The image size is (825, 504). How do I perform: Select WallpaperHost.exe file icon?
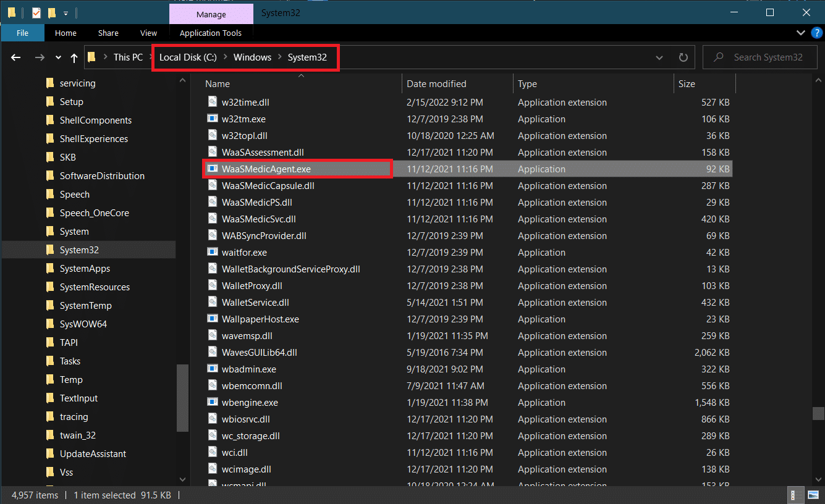pos(212,319)
